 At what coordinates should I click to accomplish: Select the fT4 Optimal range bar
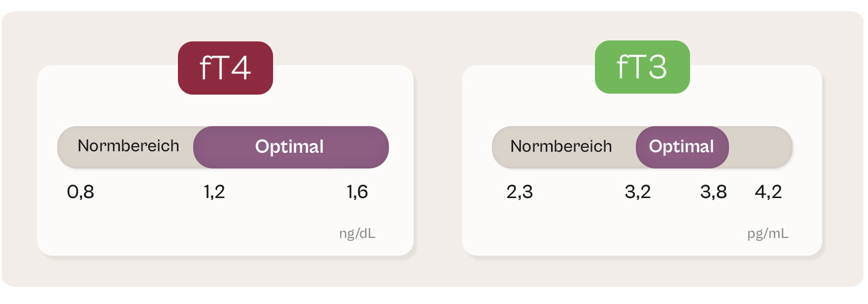pos(291,147)
